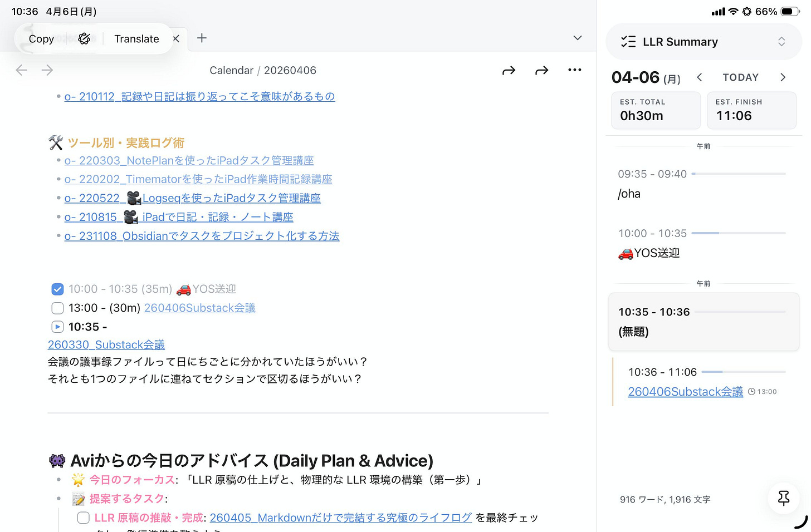Viewport: 811px width, 532px height.
Task: Click the pin icon in the timeline panel
Action: click(x=783, y=499)
